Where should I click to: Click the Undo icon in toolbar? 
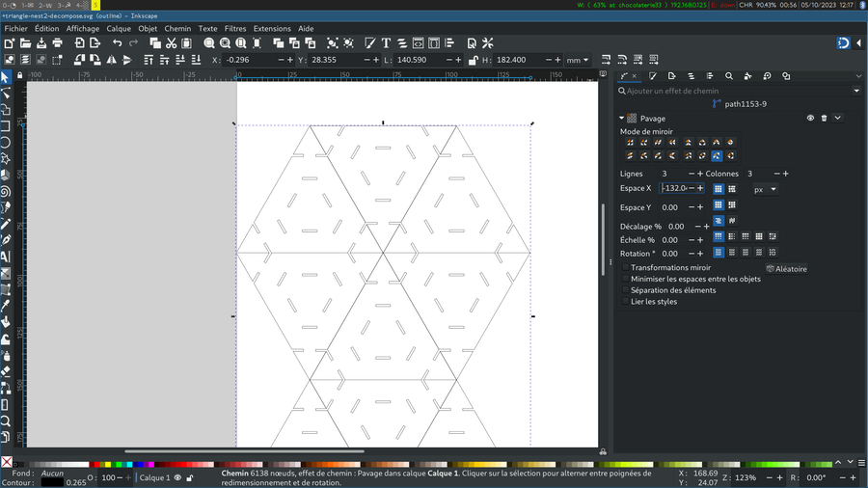[117, 43]
